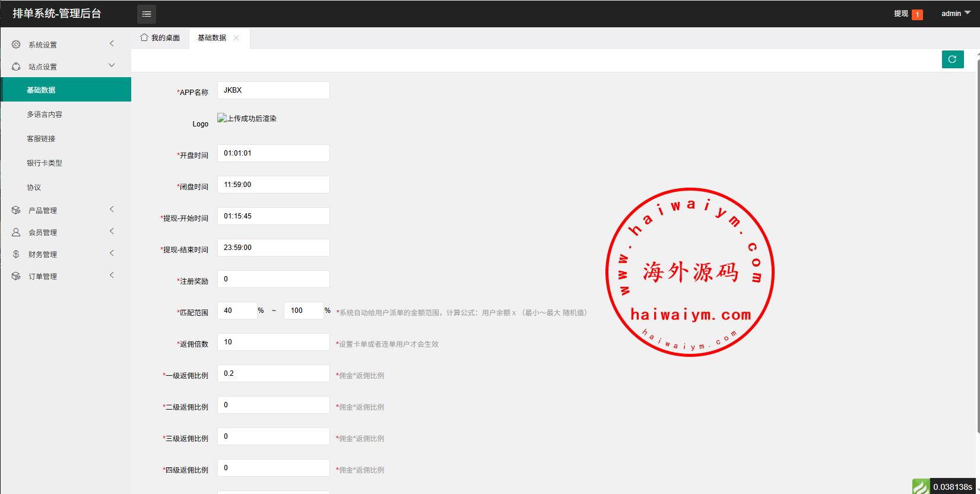Open the 客服链接 menu item
The image size is (980, 494).
[x=41, y=139]
